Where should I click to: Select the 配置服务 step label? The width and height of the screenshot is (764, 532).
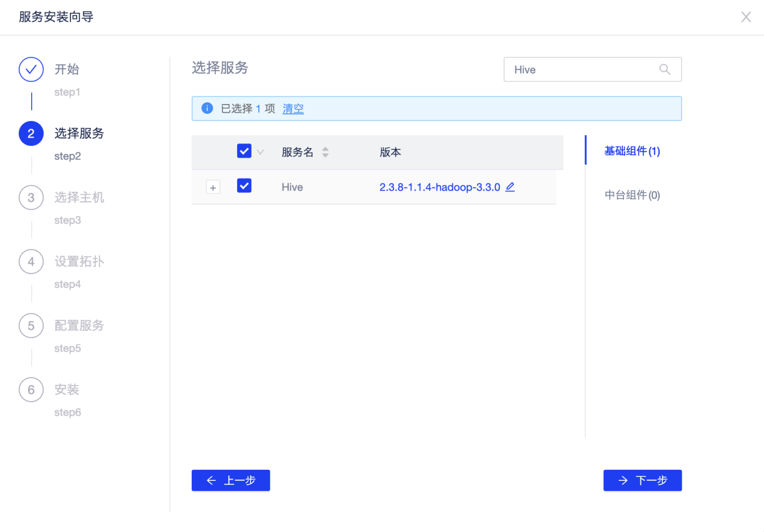(x=79, y=326)
